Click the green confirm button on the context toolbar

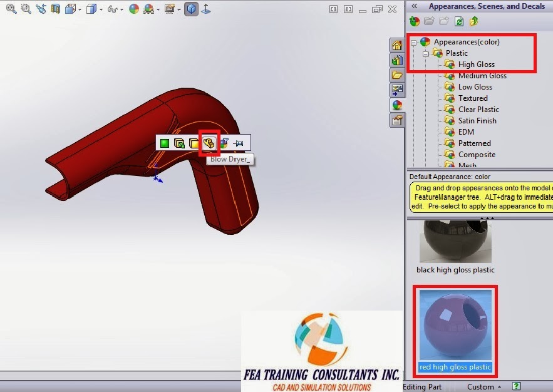click(164, 142)
